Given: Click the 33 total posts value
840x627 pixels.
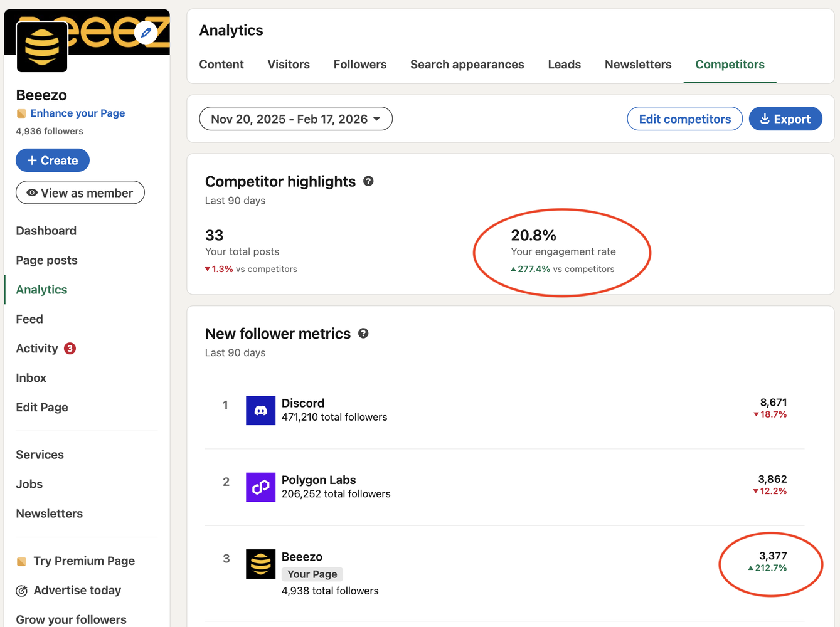Looking at the screenshot, I should tap(215, 235).
